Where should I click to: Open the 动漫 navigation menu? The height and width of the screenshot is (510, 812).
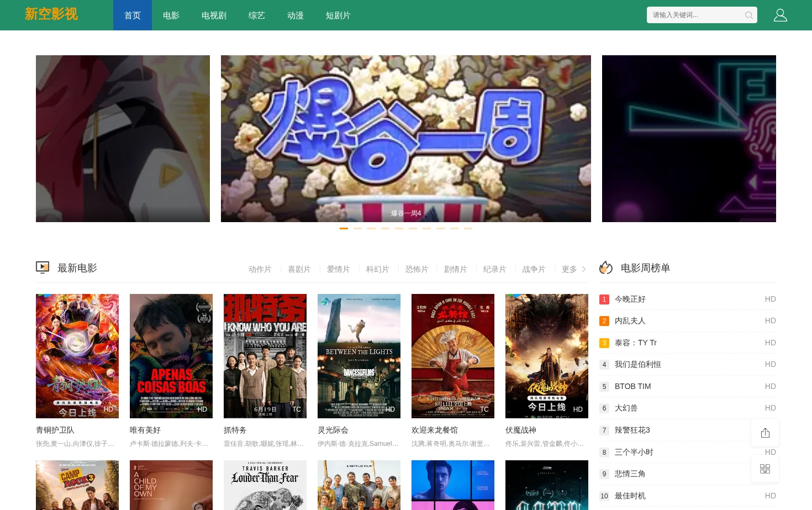point(296,15)
